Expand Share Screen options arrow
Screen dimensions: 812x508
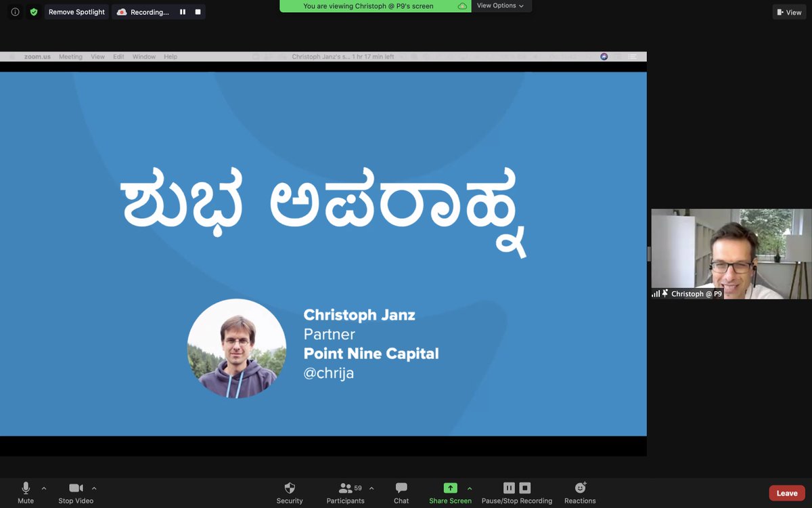click(470, 488)
